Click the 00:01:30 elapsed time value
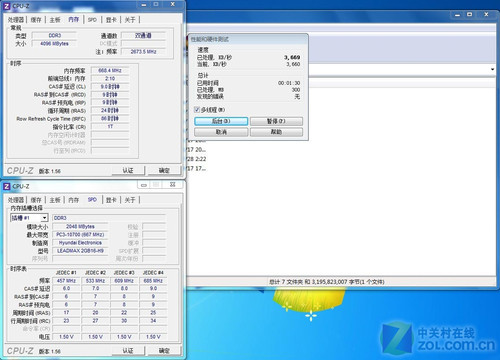Viewport: 500px width, 360px height. pos(289,83)
